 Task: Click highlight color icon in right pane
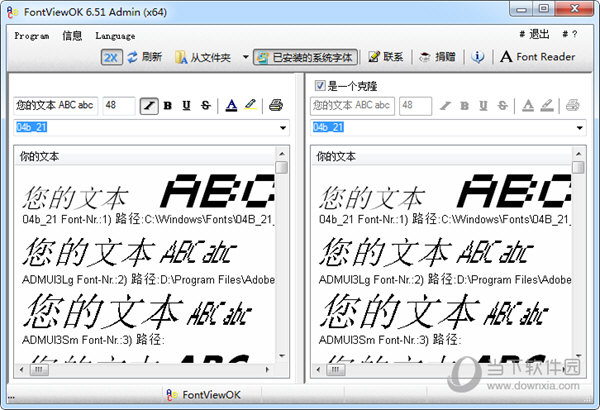pyautogui.click(x=547, y=105)
